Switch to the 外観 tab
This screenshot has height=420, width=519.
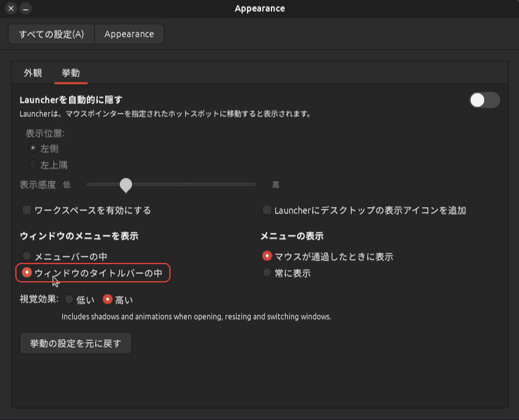coord(32,72)
